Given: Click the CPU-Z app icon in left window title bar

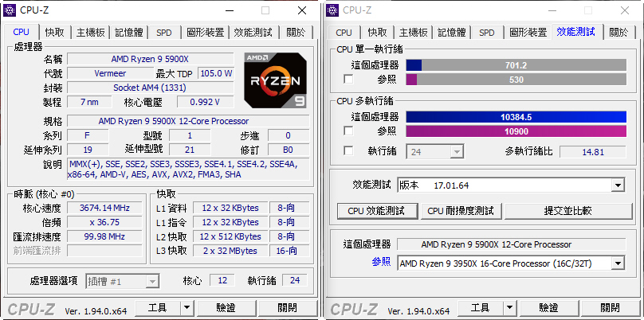Looking at the screenshot, I should tap(10, 10).
